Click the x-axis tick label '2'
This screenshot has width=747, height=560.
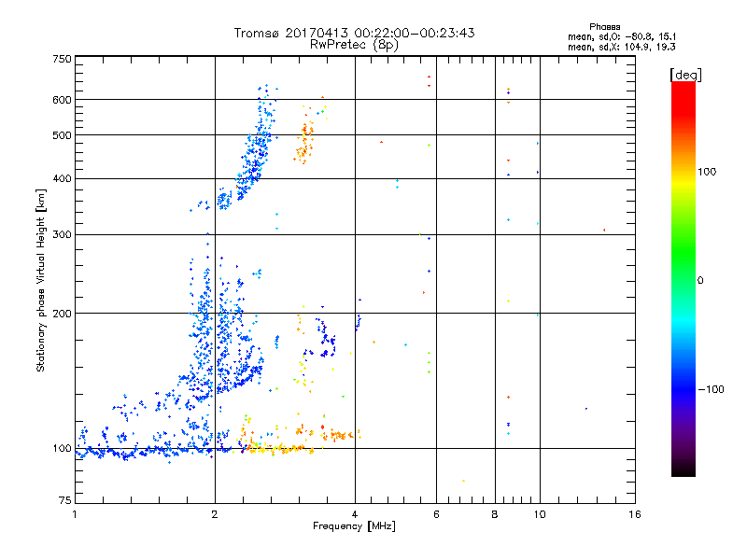coord(215,514)
